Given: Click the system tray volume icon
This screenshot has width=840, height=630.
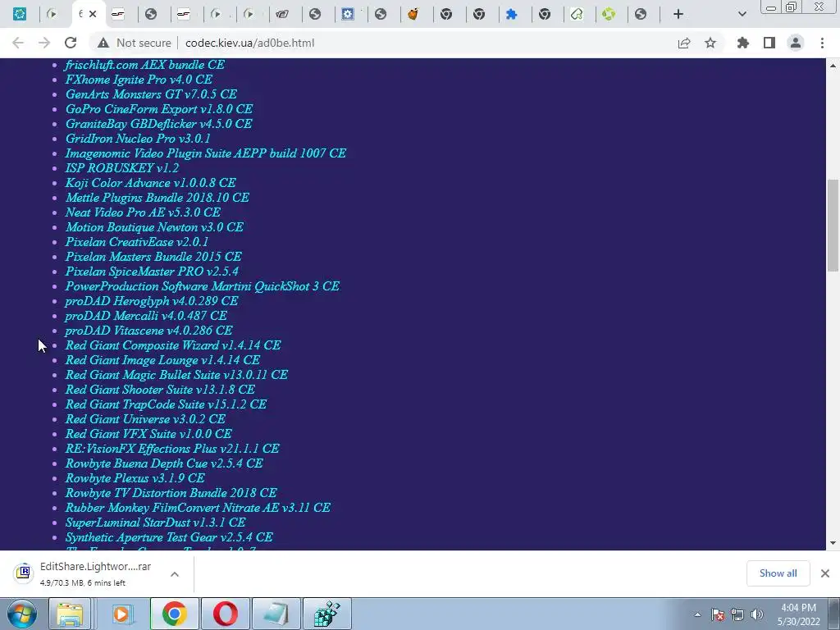Looking at the screenshot, I should [x=757, y=614].
